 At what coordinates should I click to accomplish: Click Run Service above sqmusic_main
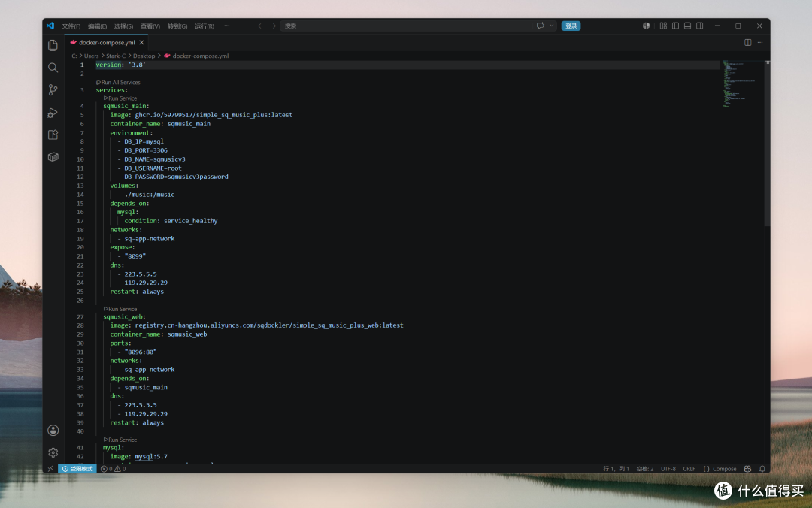coord(120,98)
